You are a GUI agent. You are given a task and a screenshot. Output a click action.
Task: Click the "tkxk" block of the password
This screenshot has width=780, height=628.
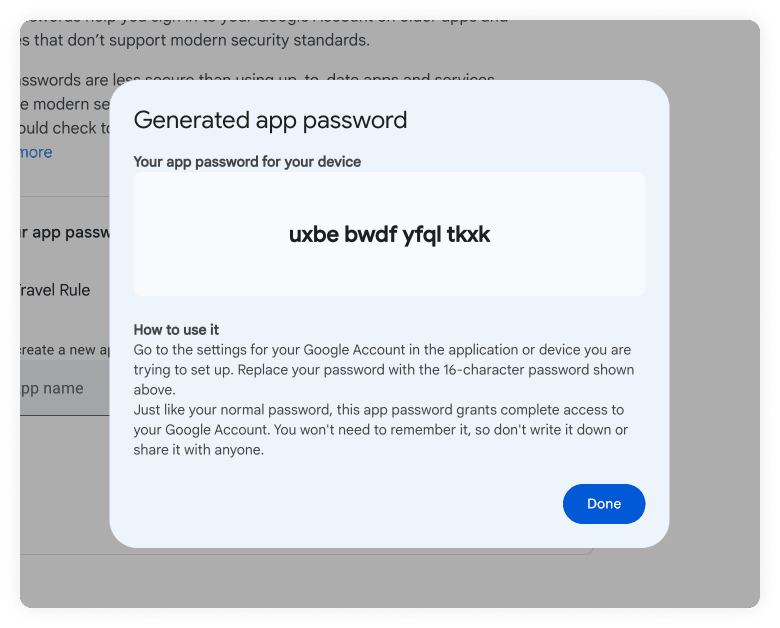(468, 235)
